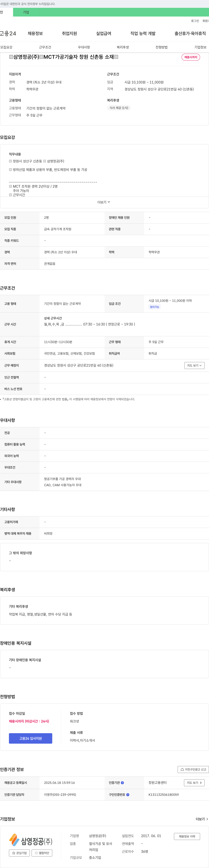The height and width of the screenshot is (868, 209).
Task: Open the 실업급여 menu
Action: (104, 33)
